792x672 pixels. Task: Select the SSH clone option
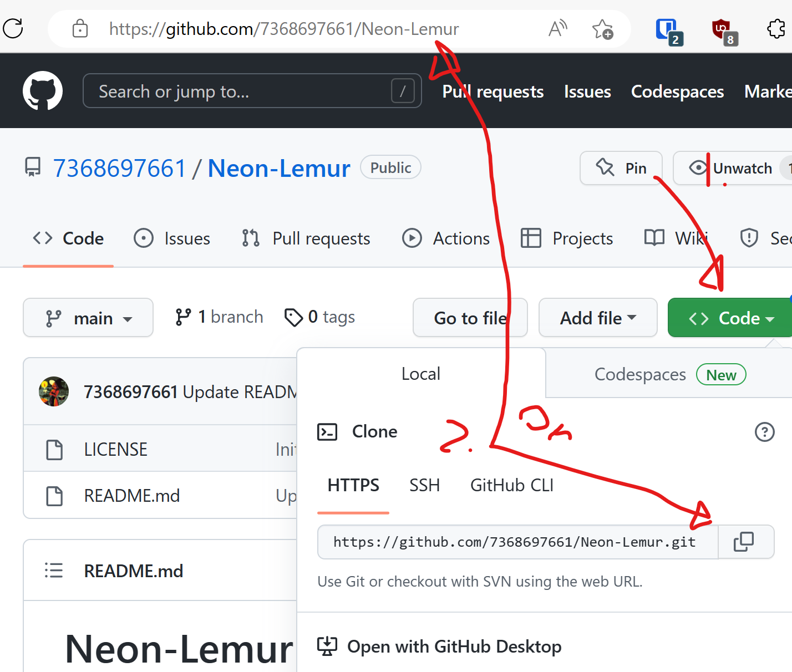click(424, 485)
